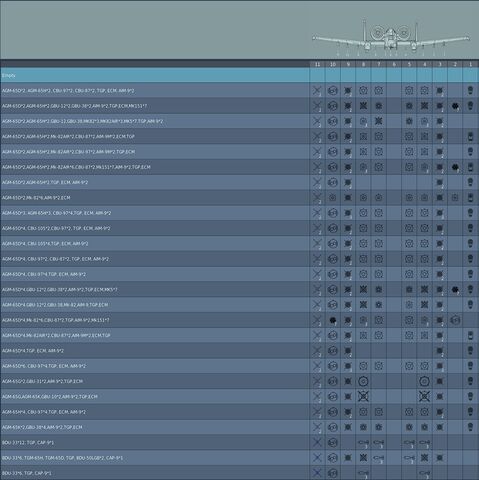This screenshot has height=480, width=479.
Task: Click the pylon 8 cluster bomb icon in the CBU-105*4 row
Action: (363, 244)
